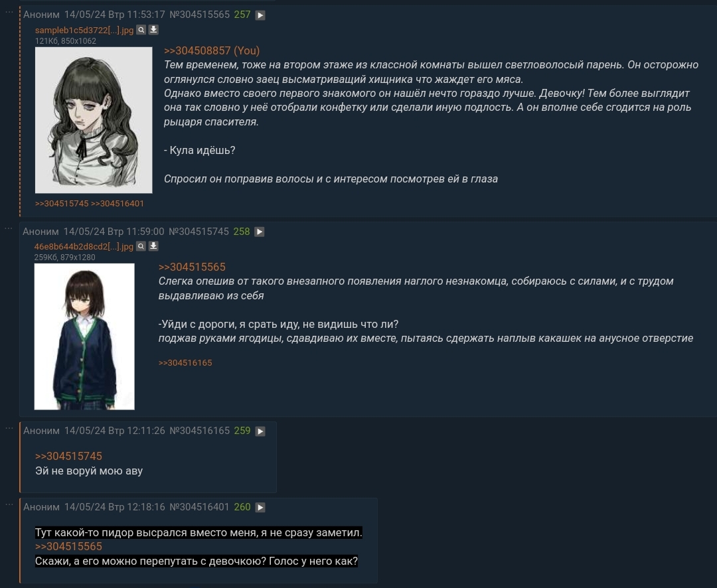The width and height of the screenshot is (717, 588).
Task: Expand the girl in cardigan thumbnail
Action: point(84,336)
